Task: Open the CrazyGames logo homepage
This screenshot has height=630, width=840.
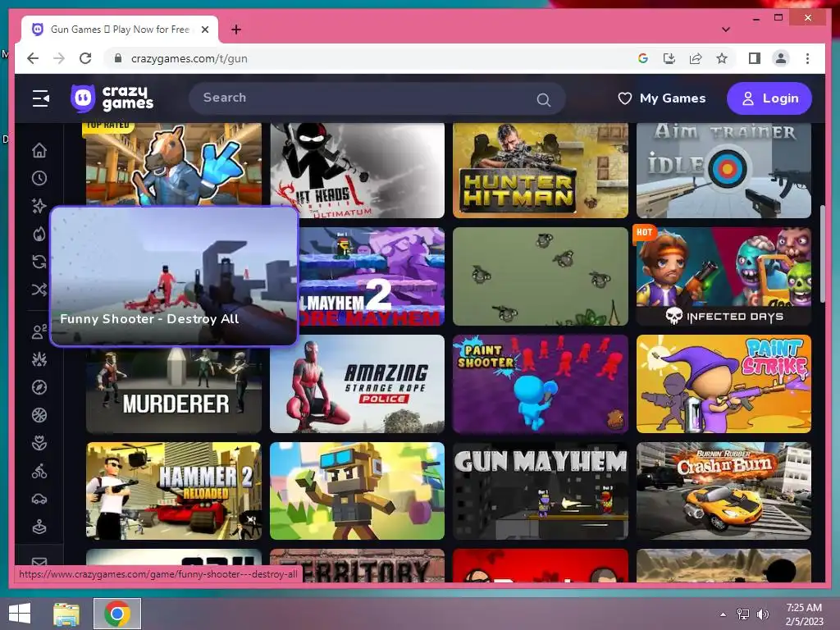Action: pos(112,98)
